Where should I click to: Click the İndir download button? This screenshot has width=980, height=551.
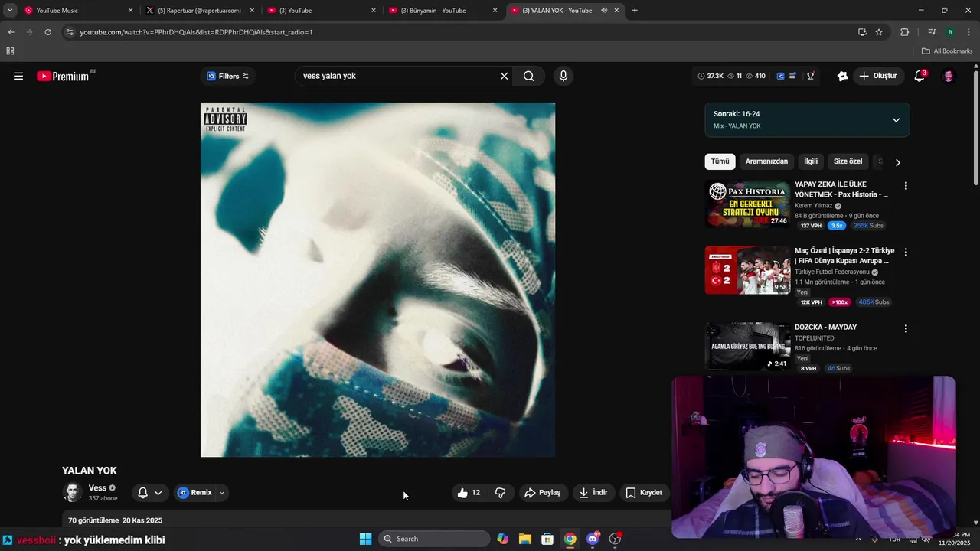click(593, 493)
